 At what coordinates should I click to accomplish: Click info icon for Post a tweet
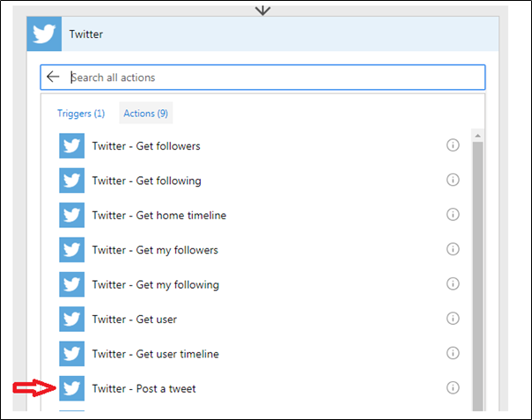tap(453, 387)
